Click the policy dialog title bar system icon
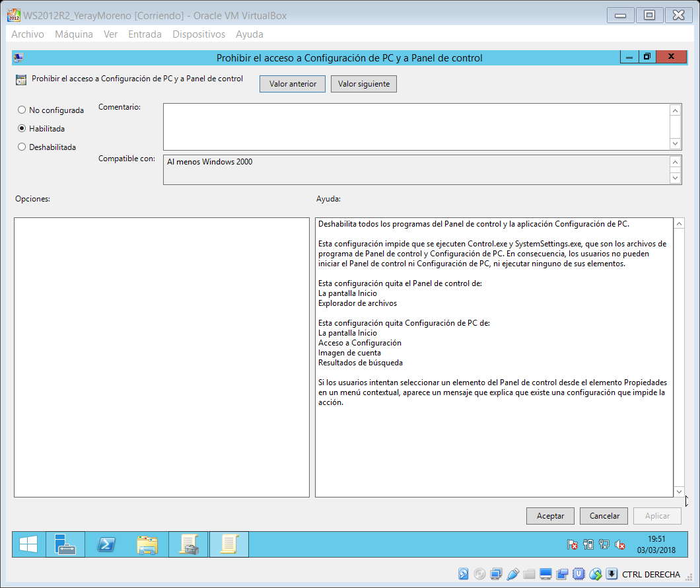The width and height of the screenshot is (700, 588). 18,57
